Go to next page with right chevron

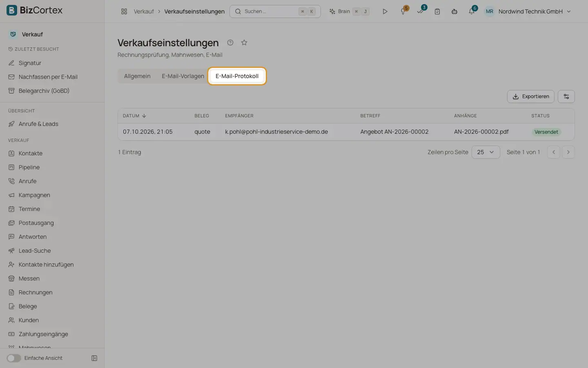click(568, 152)
